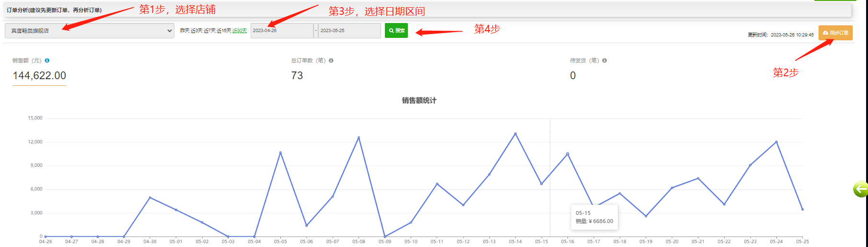Choose the 近15天 date range
This screenshot has width=868, height=247.
coord(224,31)
